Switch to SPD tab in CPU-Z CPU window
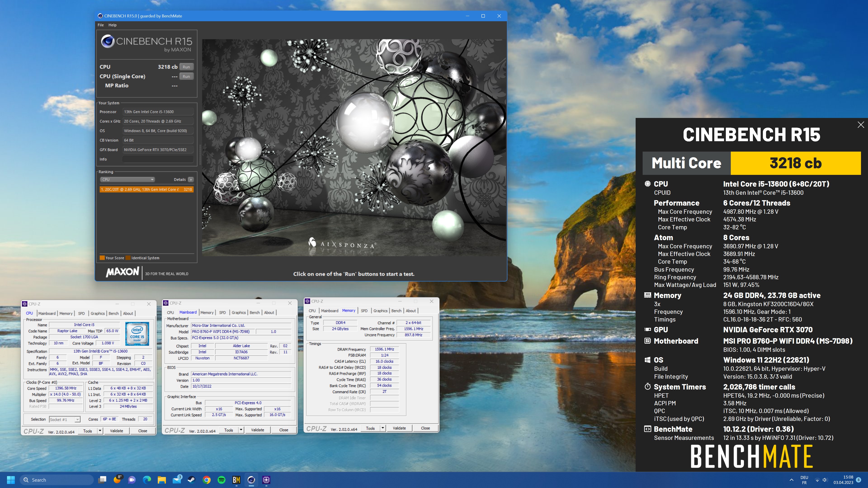The height and width of the screenshot is (488, 868). click(x=81, y=313)
